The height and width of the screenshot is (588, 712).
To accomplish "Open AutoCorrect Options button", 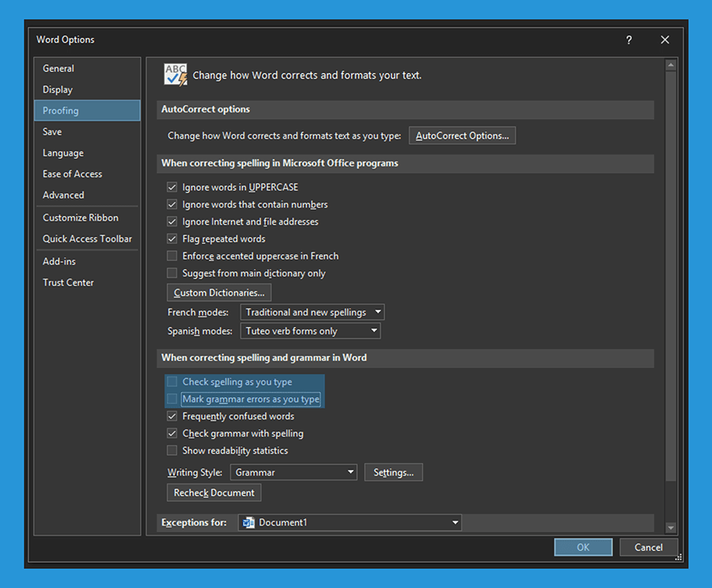I will [462, 135].
